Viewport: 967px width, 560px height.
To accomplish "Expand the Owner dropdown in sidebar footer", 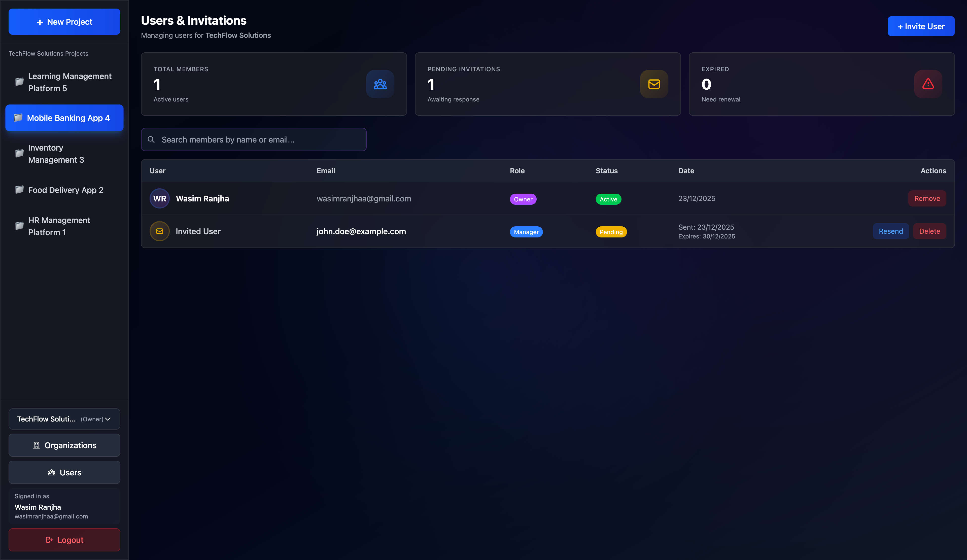I will pos(108,419).
